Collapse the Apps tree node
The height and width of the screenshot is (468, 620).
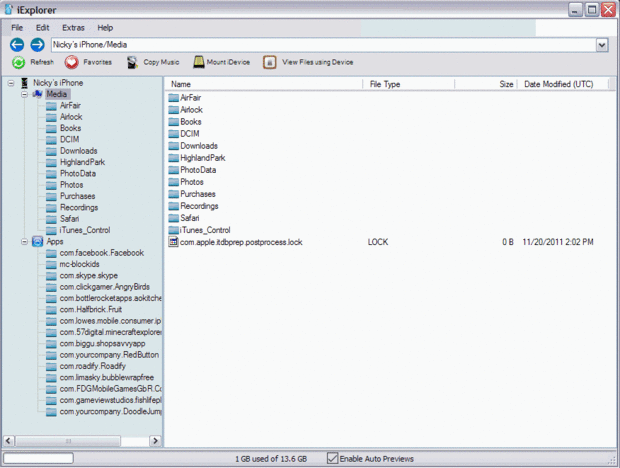(25, 242)
